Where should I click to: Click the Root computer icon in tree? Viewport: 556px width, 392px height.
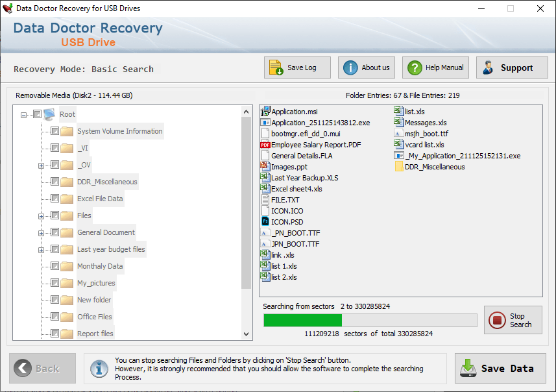click(x=49, y=114)
